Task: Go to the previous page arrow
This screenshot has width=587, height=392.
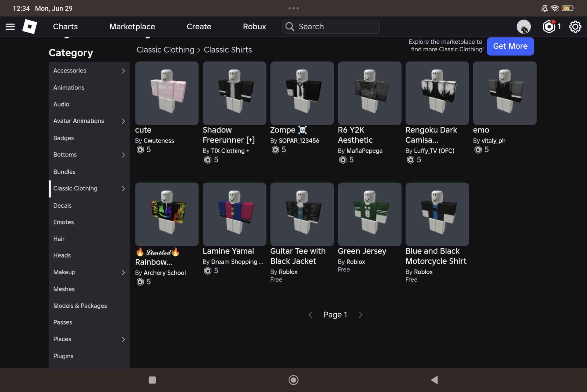Action: (x=310, y=315)
